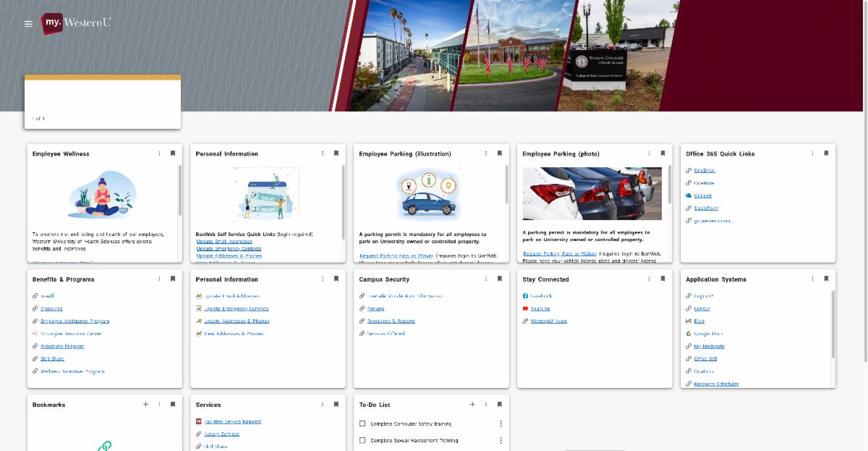This screenshot has height=451, width=868.
Task: Open Employee Assistance Program link
Action: [x=75, y=321]
